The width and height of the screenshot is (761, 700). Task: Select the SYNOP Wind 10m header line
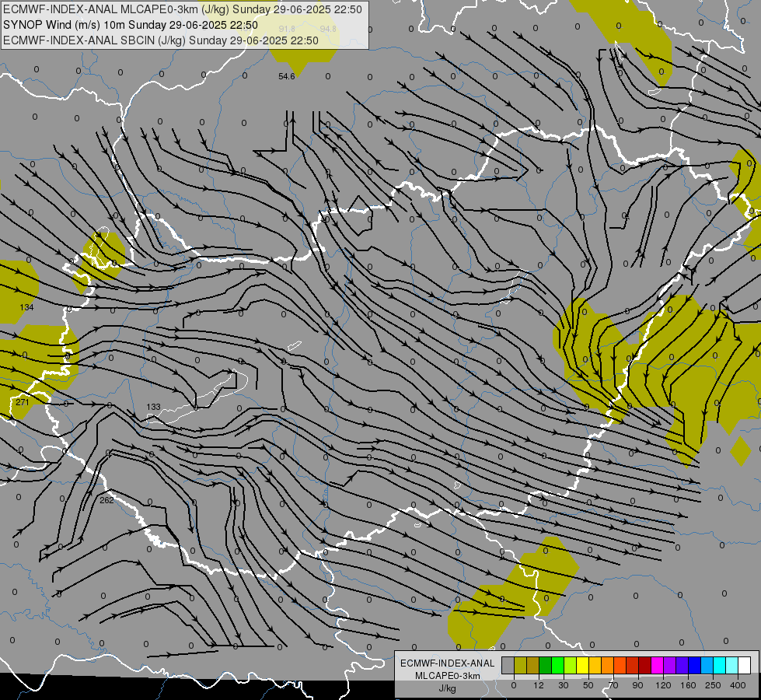coord(130,25)
